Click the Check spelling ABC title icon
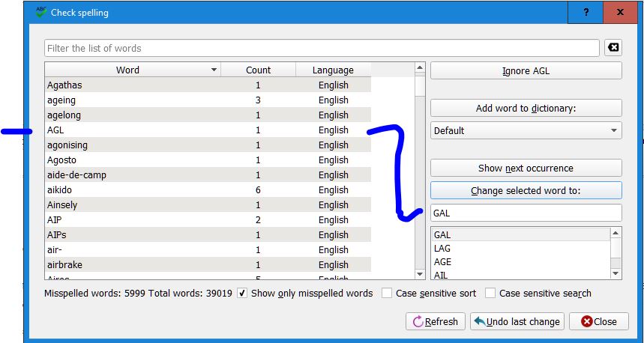Viewport: 644px width, 343px height. (x=41, y=12)
